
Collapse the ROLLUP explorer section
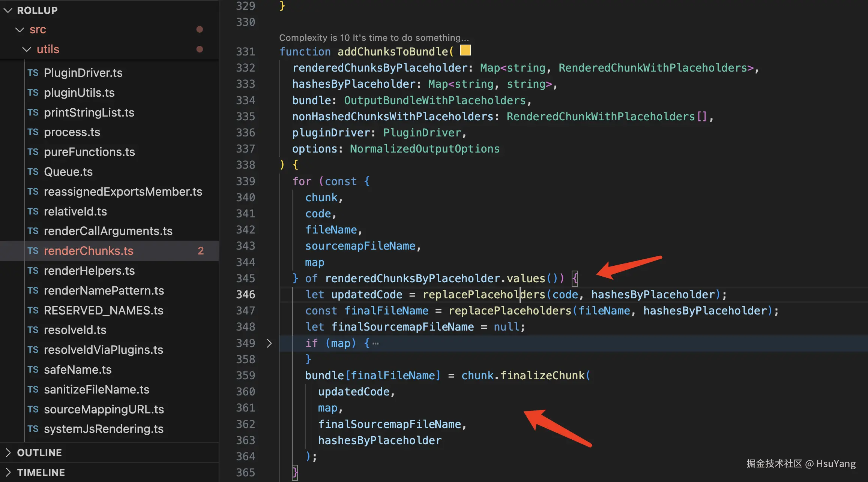point(8,10)
